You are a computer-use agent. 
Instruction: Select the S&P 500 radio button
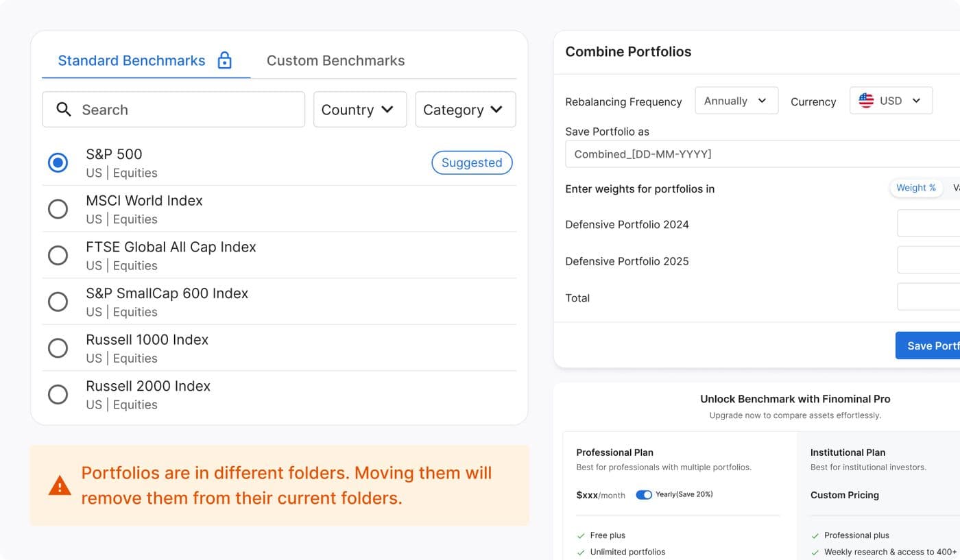click(x=58, y=162)
